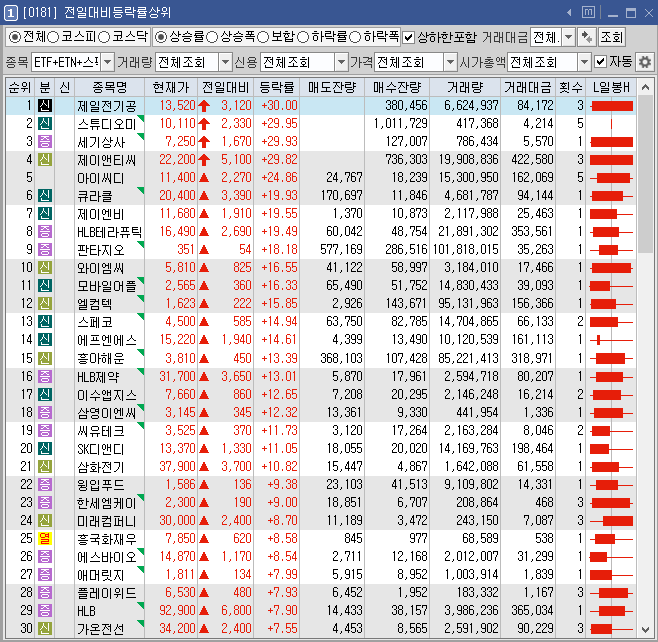
Task: Sort by the 거래량 column header
Action: (x=465, y=87)
